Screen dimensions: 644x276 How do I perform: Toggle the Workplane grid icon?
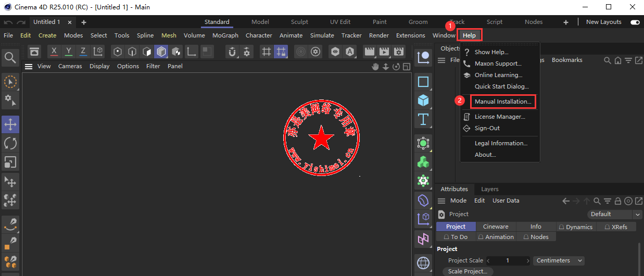[267, 52]
